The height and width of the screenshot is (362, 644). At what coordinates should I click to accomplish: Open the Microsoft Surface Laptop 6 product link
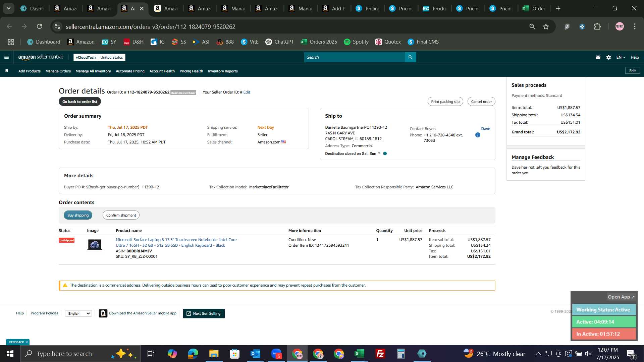[176, 242]
